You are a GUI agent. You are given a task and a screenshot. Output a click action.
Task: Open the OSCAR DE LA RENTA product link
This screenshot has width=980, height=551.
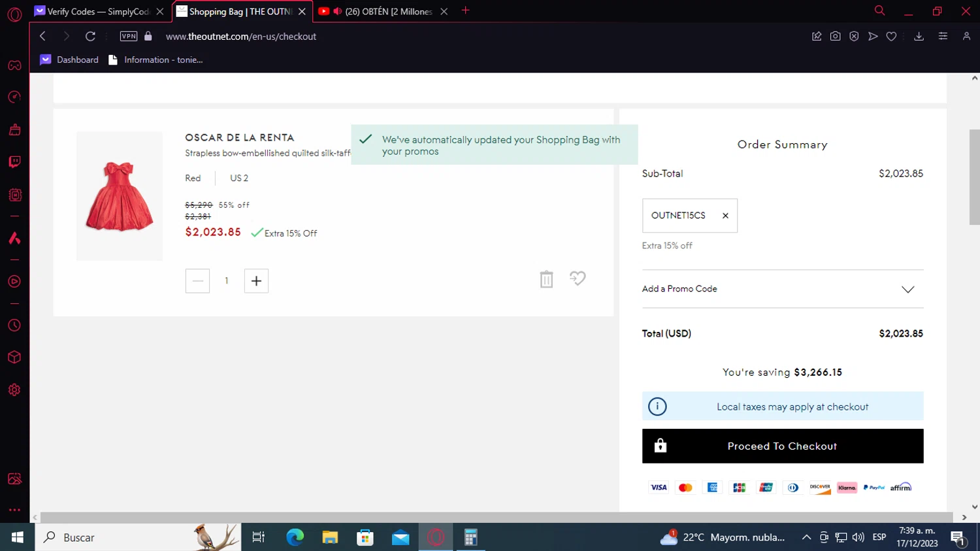coord(240,137)
